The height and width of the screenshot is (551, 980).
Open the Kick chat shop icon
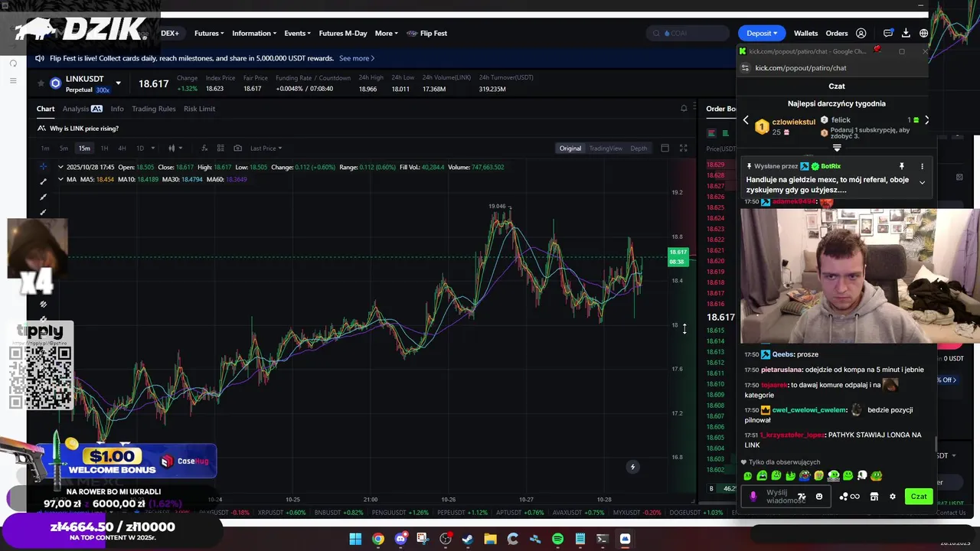click(874, 497)
